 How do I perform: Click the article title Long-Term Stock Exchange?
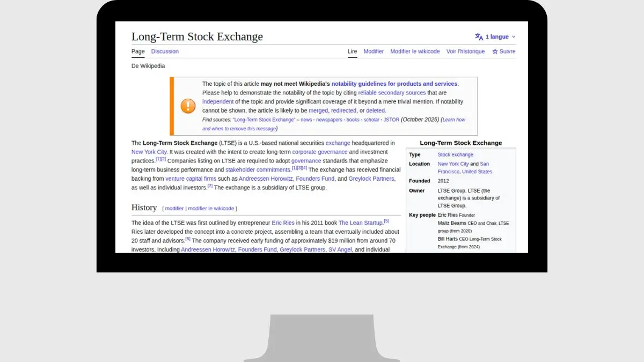coord(197,36)
